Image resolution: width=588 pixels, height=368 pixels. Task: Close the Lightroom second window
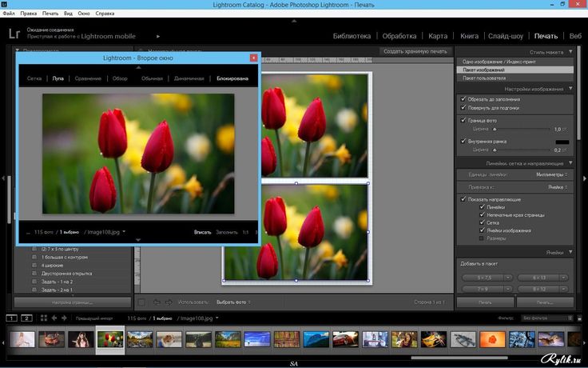click(253, 58)
